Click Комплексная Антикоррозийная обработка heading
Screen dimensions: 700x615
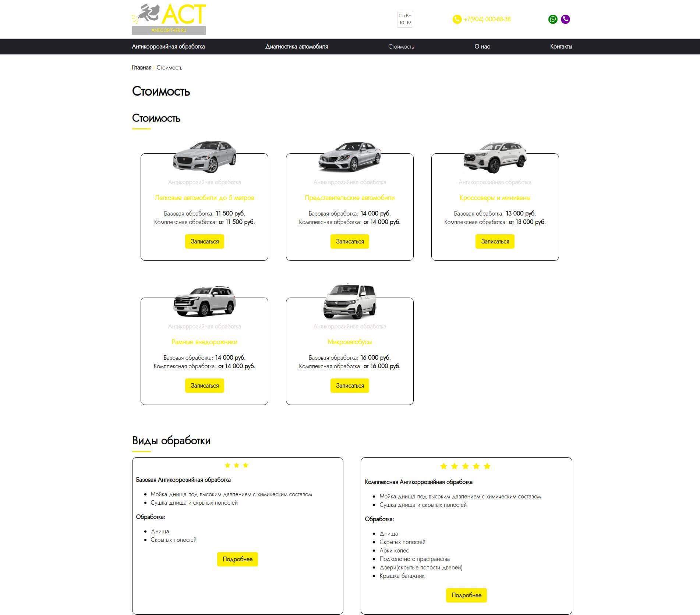[418, 482]
